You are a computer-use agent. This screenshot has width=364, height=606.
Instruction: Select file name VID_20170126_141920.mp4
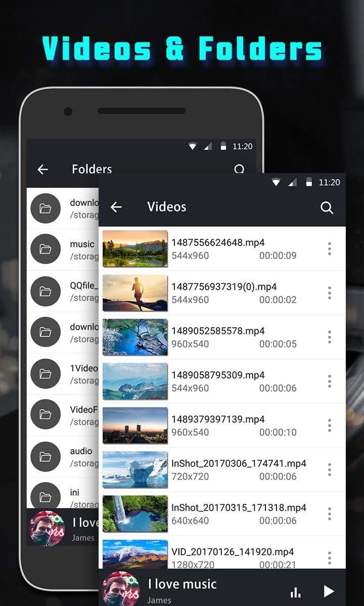[x=233, y=552]
